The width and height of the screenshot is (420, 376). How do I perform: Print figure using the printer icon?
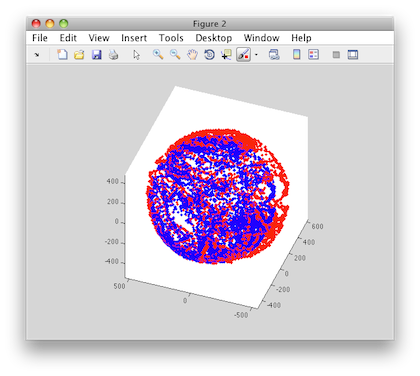tap(113, 55)
